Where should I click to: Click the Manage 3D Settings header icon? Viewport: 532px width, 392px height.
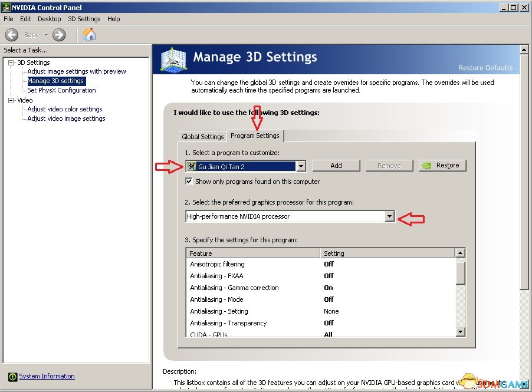pyautogui.click(x=175, y=60)
